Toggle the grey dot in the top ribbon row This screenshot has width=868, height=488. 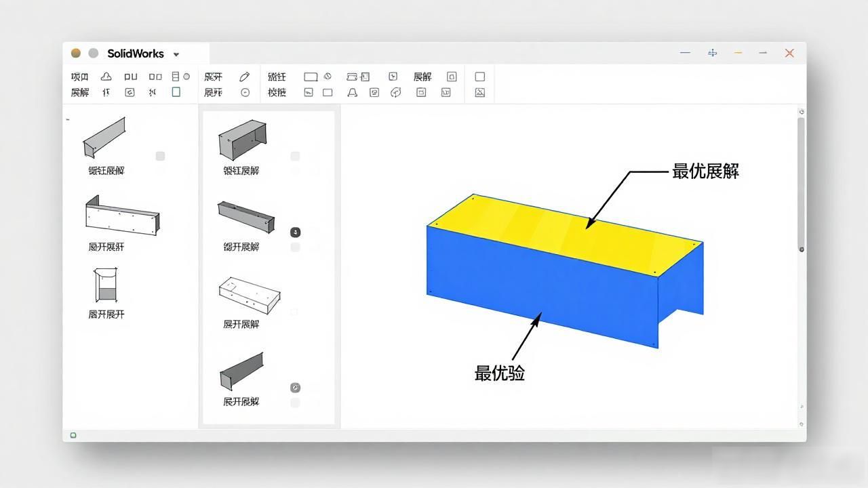coord(186,77)
